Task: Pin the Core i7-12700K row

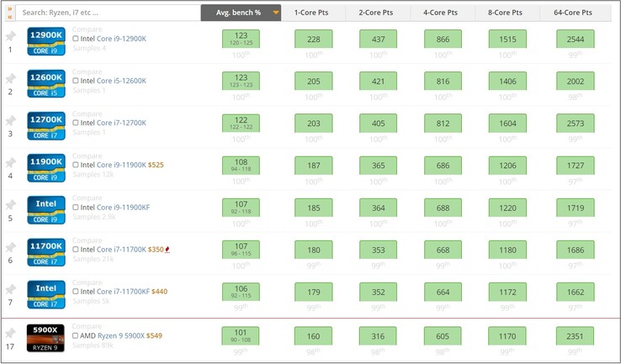Action: tap(11, 121)
